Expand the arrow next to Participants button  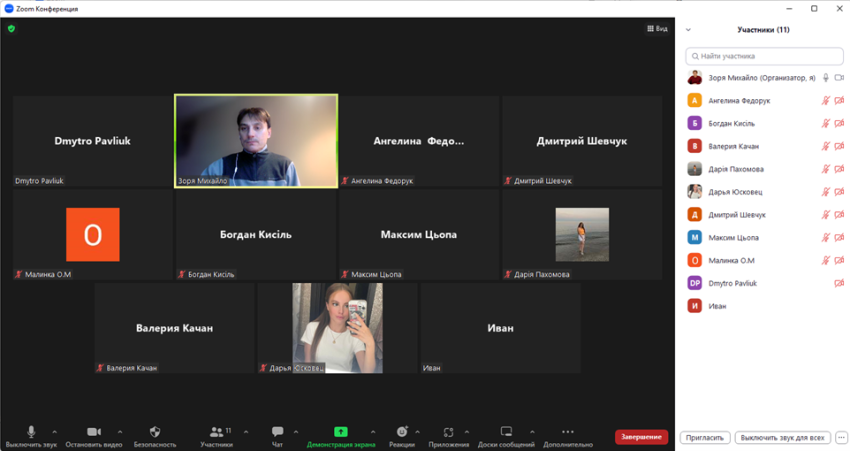click(x=246, y=432)
